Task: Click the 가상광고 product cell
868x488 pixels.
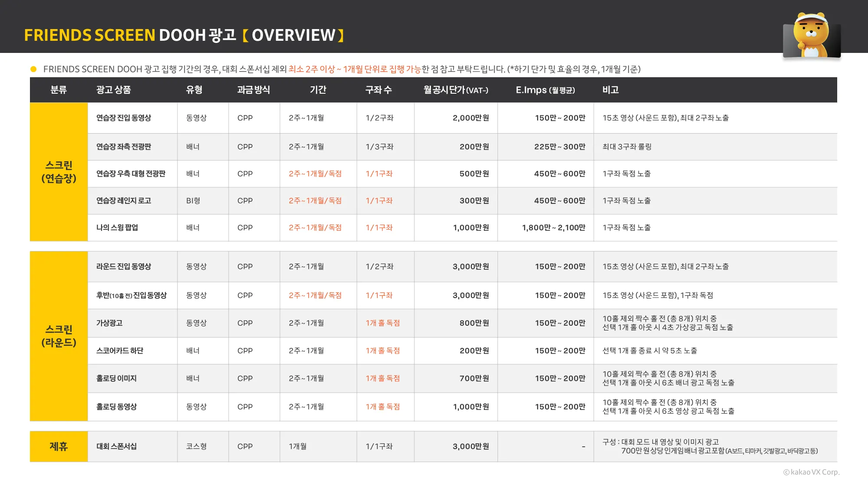Action: 109,323
